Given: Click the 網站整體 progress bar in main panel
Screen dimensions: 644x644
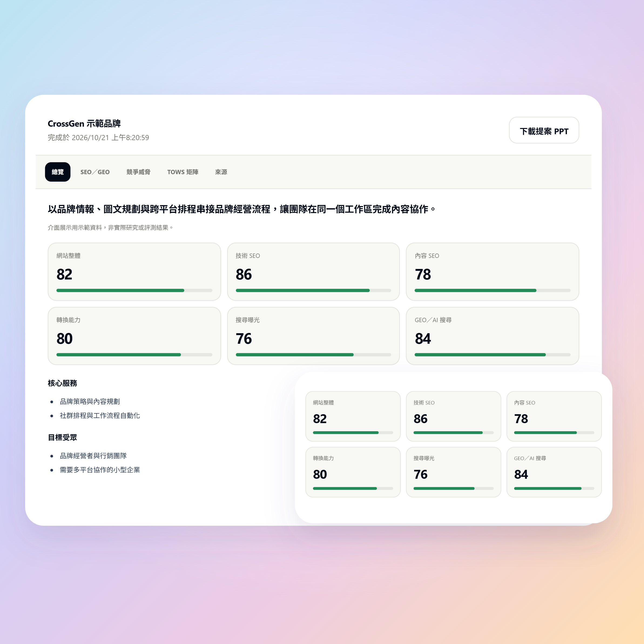Looking at the screenshot, I should [134, 291].
